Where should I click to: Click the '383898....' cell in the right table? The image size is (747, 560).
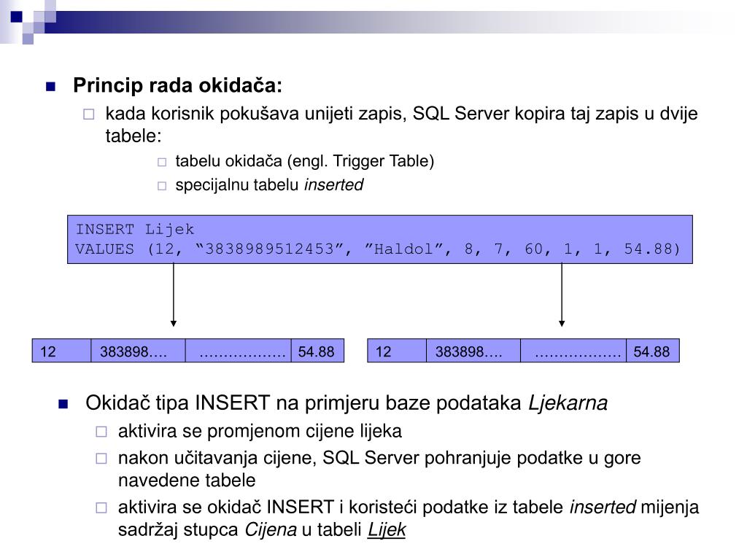(473, 351)
